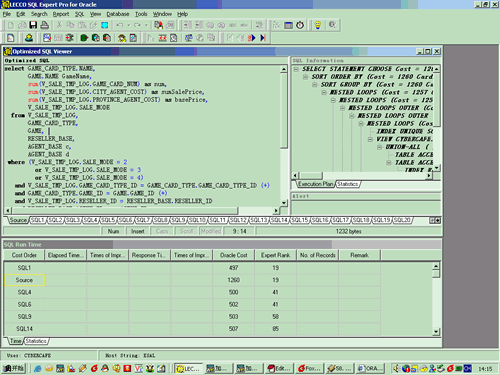Open the ORA taskbar button

coord(370,368)
